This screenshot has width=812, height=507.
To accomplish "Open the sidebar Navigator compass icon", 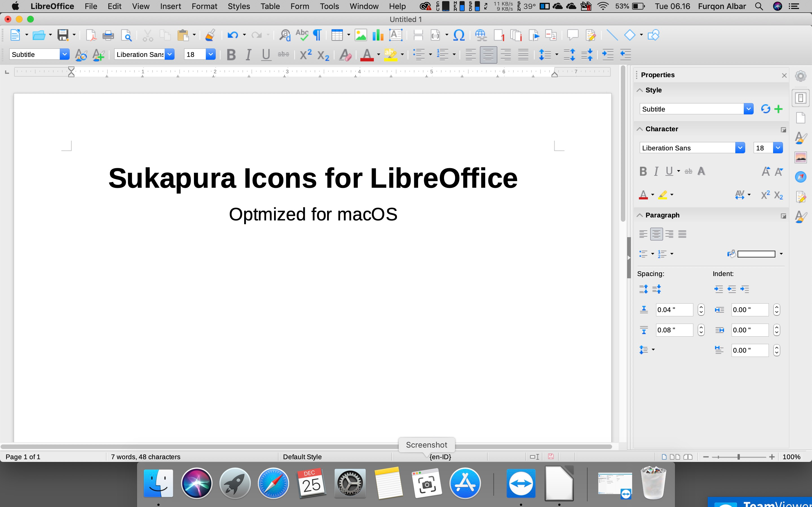I will tap(801, 177).
